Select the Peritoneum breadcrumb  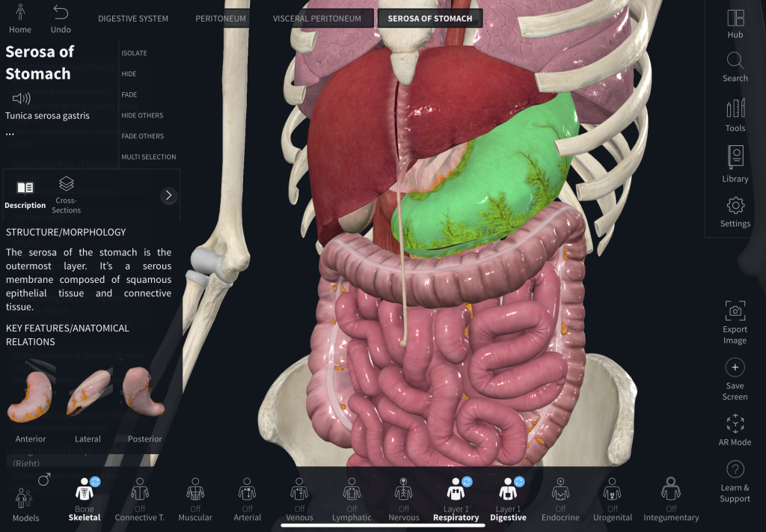[x=221, y=19]
